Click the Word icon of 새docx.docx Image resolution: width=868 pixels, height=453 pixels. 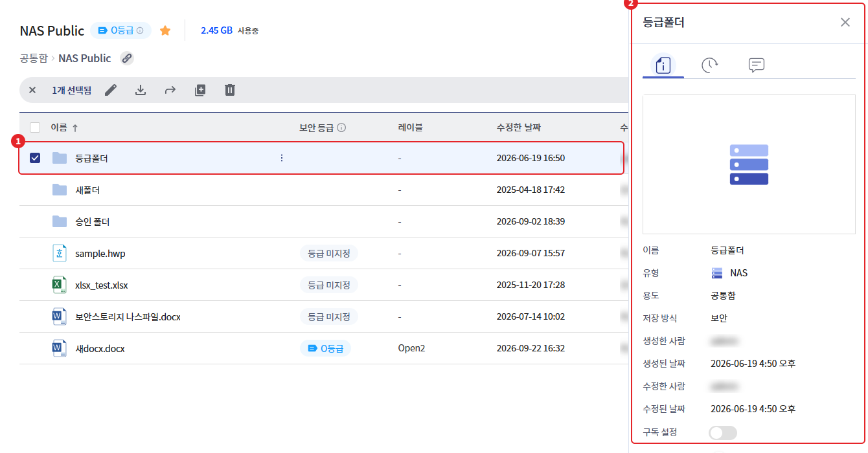(60, 348)
